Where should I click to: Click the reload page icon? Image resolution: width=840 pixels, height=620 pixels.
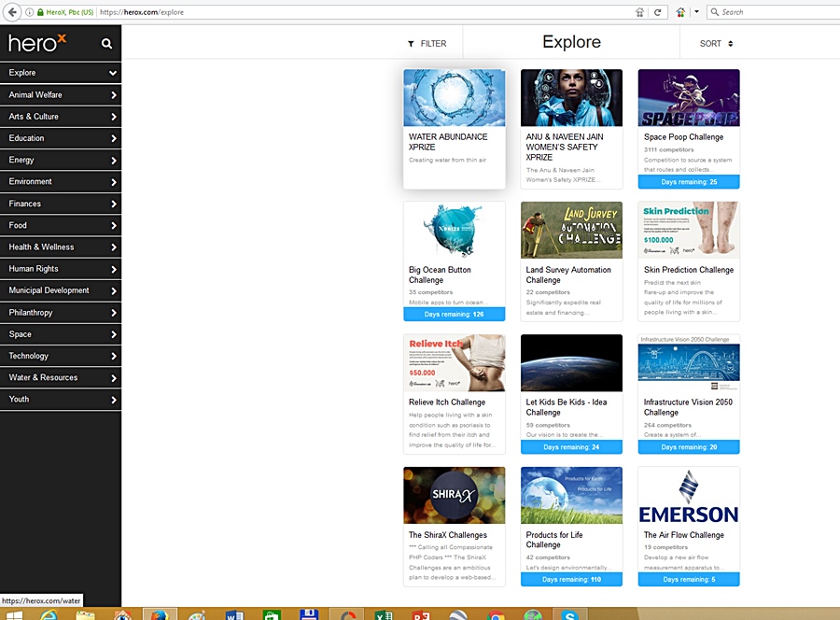(657, 12)
